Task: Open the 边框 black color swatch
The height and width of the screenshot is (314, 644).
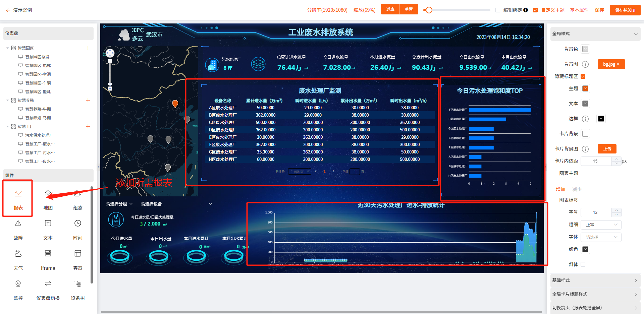Action: 601,119
